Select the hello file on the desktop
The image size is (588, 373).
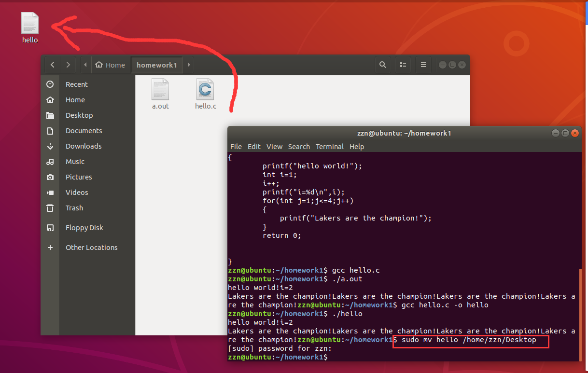pyautogui.click(x=30, y=28)
